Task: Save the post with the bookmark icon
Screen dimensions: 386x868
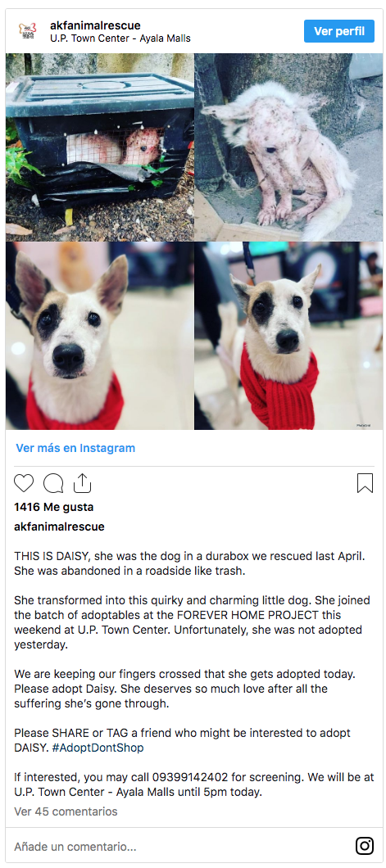Action: [x=365, y=483]
